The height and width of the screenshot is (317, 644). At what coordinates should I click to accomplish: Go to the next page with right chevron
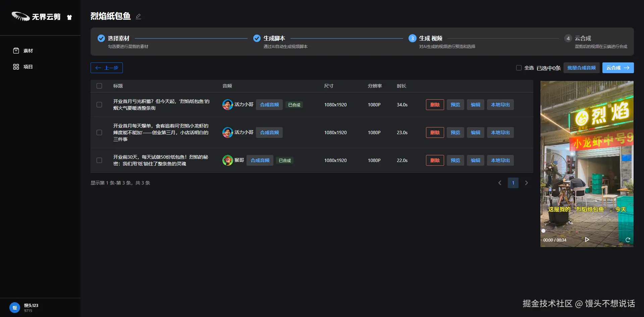coord(527,183)
